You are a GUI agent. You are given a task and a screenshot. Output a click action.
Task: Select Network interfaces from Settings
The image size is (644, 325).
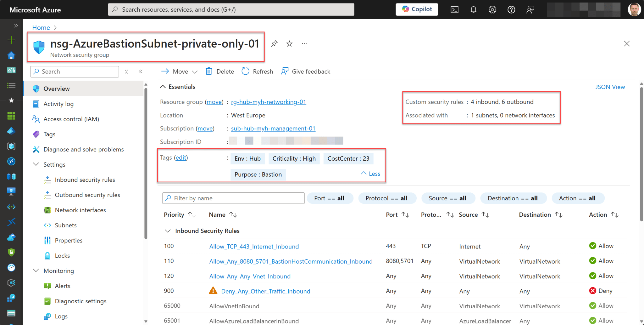tap(80, 210)
